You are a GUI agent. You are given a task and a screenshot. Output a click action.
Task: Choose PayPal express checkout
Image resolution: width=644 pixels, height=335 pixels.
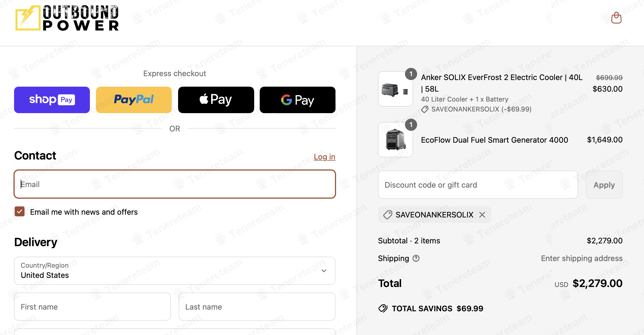click(134, 100)
